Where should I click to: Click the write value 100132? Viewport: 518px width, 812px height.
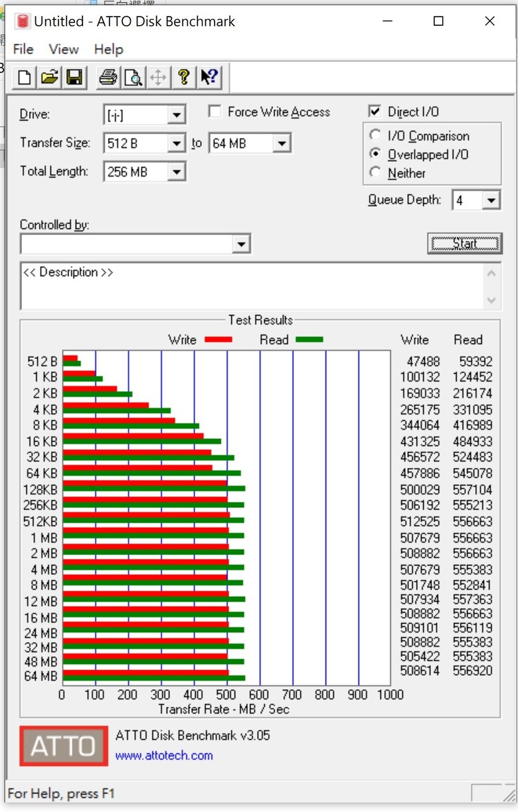click(419, 377)
